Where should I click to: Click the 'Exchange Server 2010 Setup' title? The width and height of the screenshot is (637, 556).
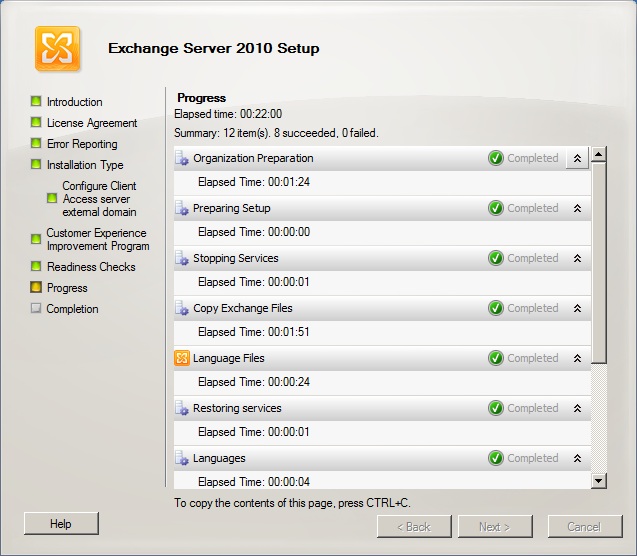pos(214,48)
